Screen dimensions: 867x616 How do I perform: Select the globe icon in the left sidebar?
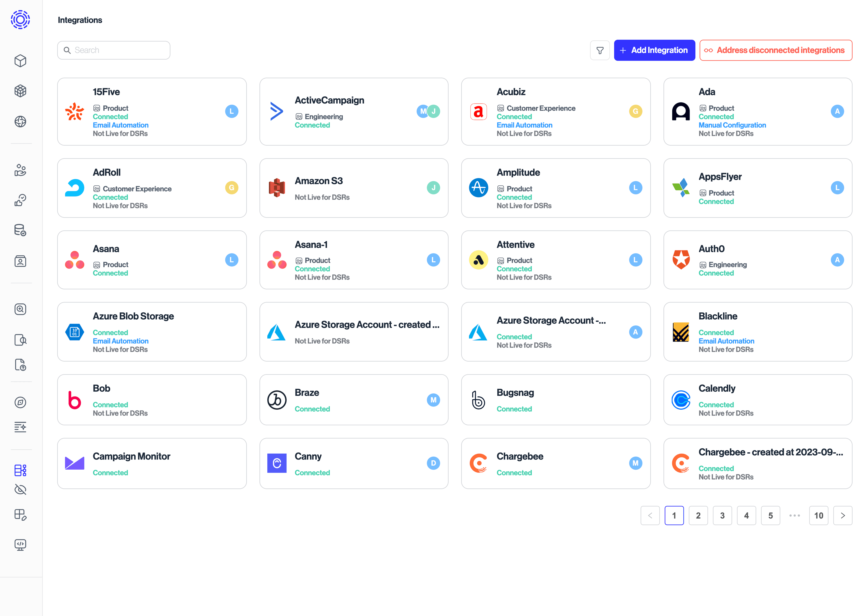pyautogui.click(x=21, y=121)
